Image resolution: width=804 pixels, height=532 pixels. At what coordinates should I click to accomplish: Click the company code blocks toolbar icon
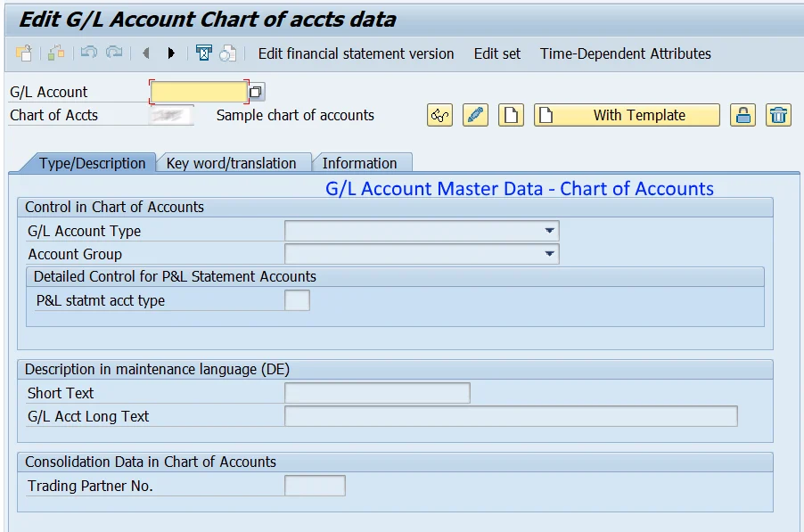tap(56, 53)
